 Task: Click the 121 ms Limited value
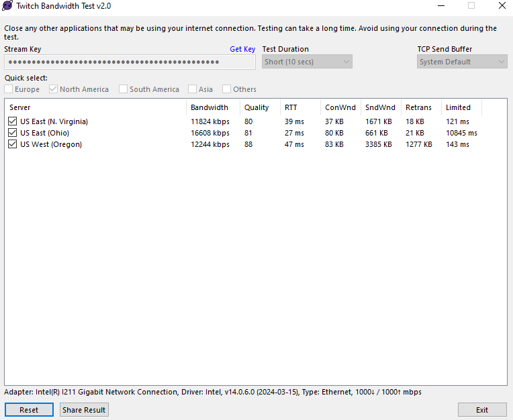457,121
